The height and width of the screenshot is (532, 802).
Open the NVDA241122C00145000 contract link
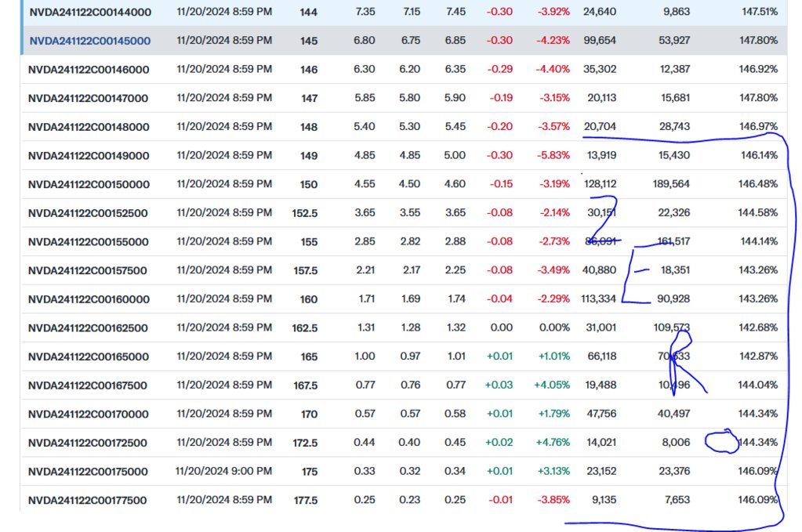[x=90, y=41]
